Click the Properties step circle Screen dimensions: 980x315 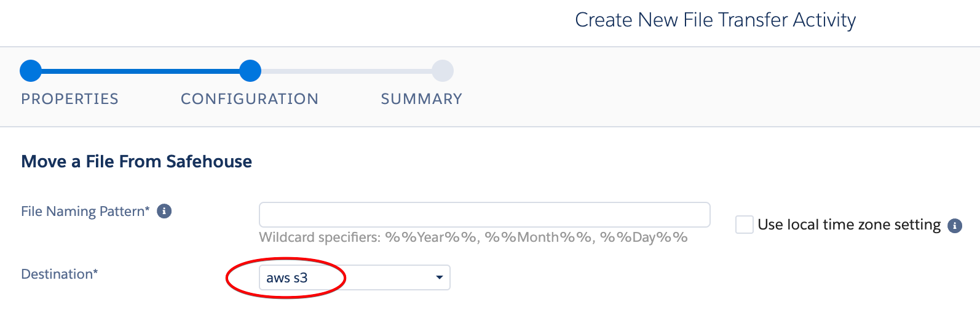(x=31, y=71)
